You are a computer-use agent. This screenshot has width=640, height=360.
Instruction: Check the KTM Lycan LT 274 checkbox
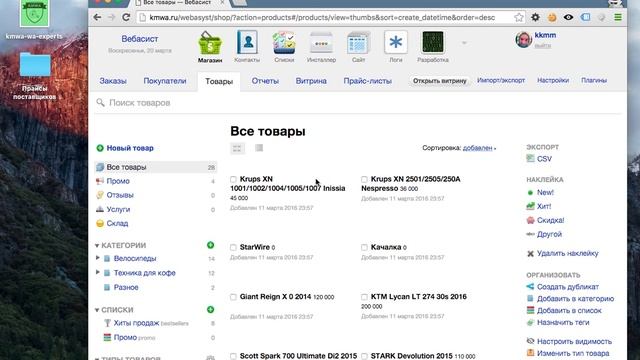[364, 297]
